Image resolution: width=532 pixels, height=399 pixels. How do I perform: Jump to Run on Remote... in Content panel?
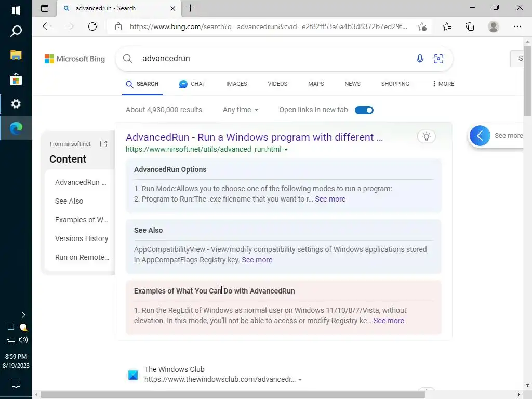pos(82,257)
